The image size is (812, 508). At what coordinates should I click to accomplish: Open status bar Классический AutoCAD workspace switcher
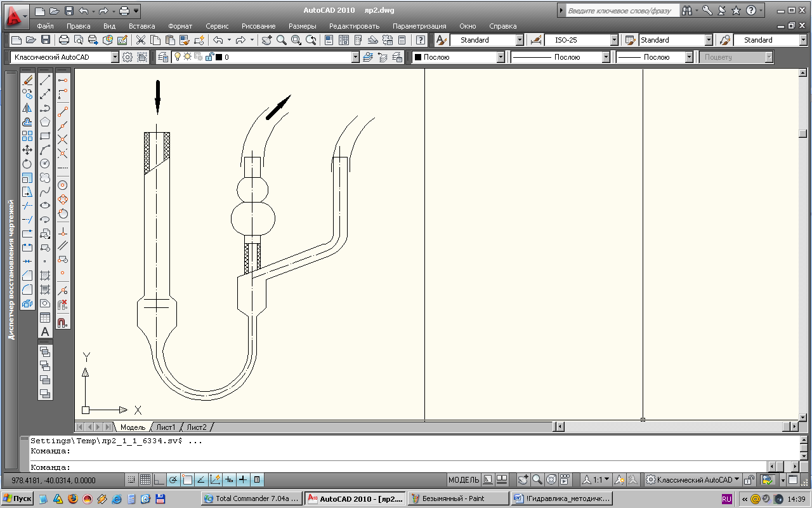(692, 479)
